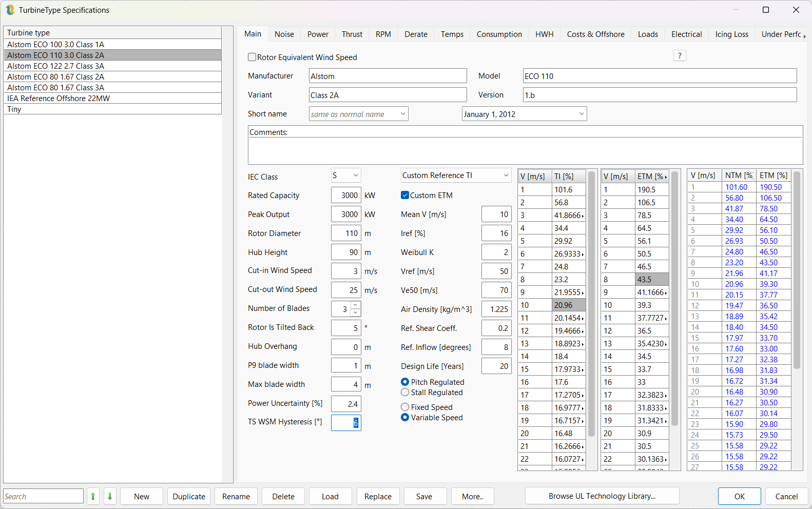Open the Consumption tab
The width and height of the screenshot is (812, 509).
[499, 34]
